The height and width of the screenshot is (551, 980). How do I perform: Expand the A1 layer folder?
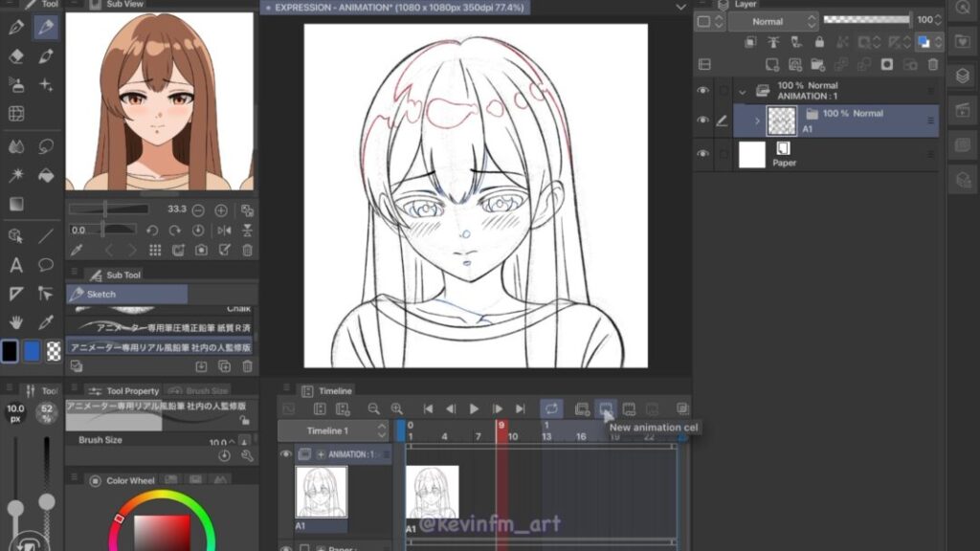pos(757,121)
